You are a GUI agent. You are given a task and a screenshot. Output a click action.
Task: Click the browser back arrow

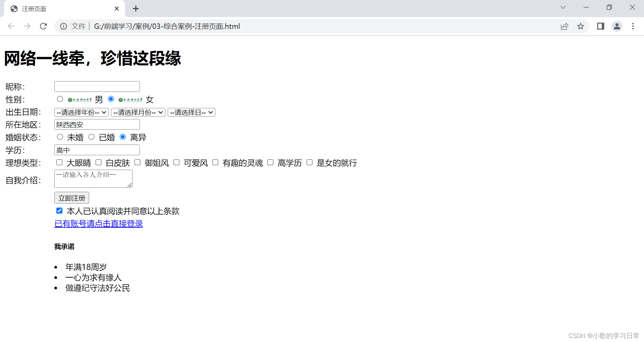point(11,26)
